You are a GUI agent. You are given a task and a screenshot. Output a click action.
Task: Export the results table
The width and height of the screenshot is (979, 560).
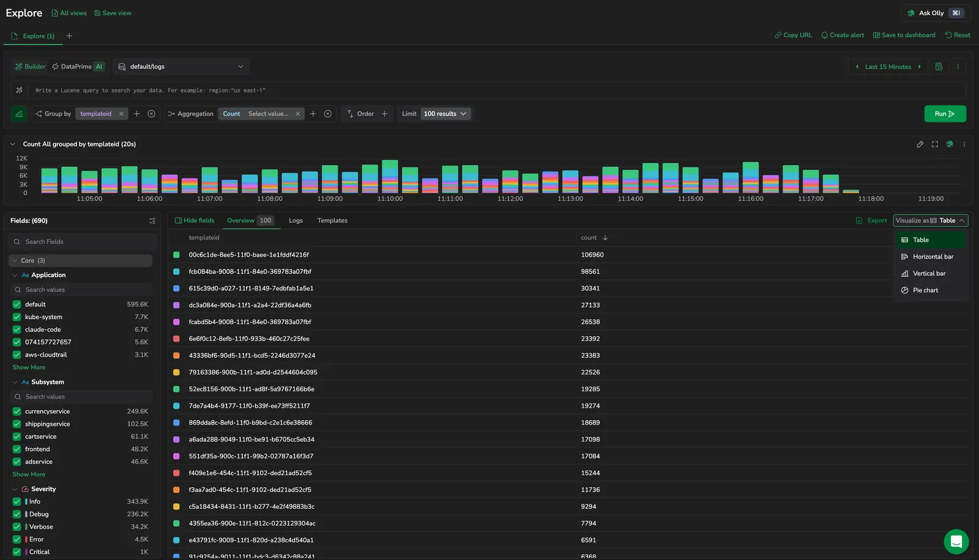click(871, 221)
